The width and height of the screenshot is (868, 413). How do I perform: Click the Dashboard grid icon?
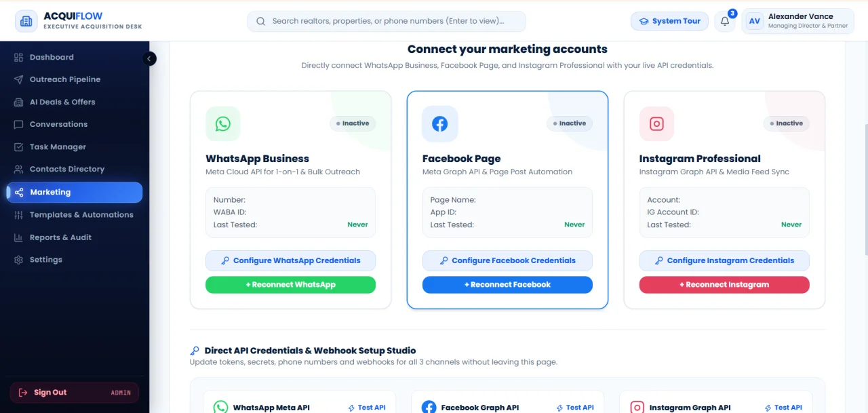(x=18, y=58)
